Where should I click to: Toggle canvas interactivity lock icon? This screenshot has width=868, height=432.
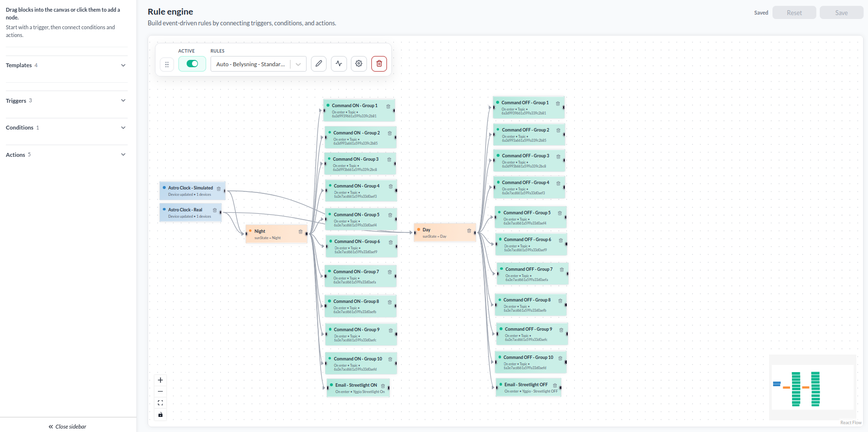[x=160, y=414]
